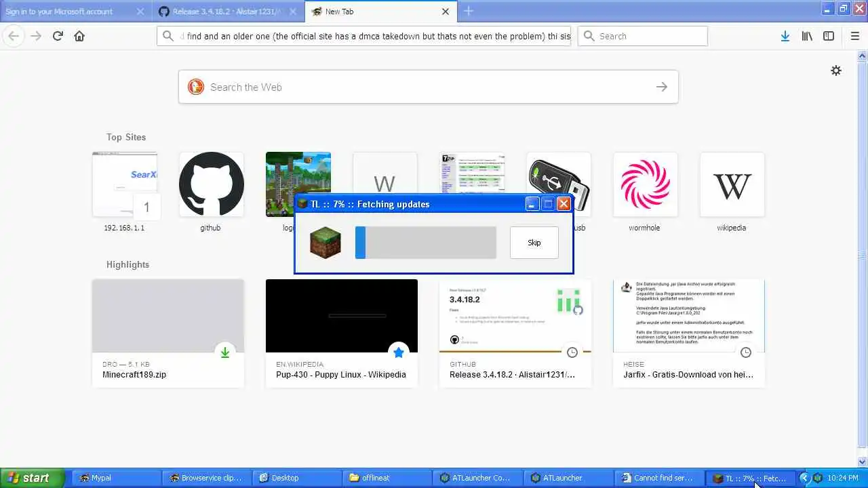
Task: Click the Highlights heading
Action: tap(127, 264)
